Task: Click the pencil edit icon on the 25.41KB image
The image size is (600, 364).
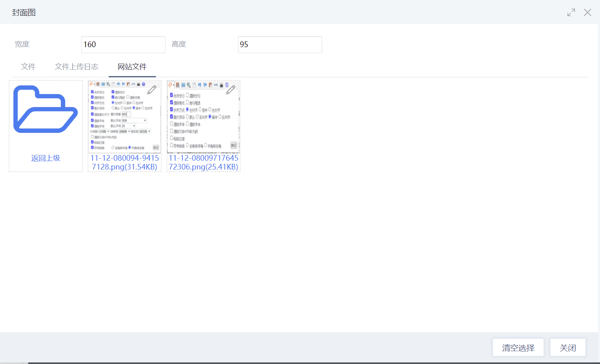Action: (x=231, y=90)
